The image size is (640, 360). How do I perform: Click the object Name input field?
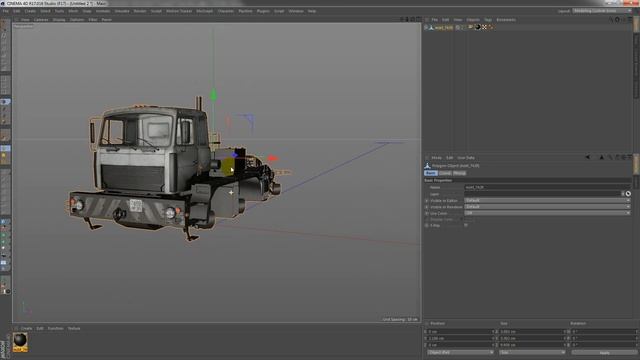coord(547,187)
